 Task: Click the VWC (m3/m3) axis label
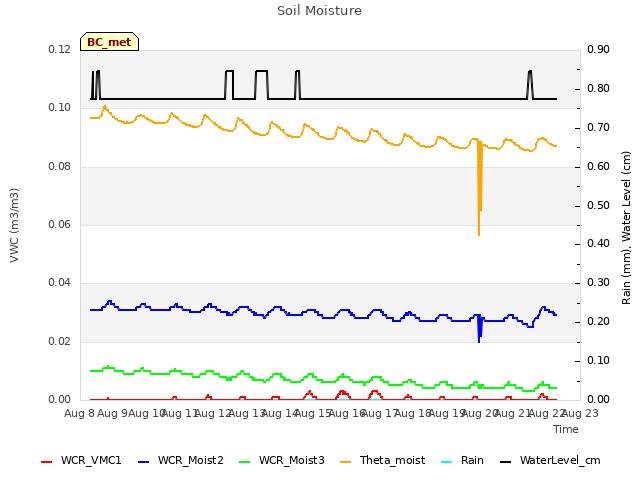coord(14,225)
